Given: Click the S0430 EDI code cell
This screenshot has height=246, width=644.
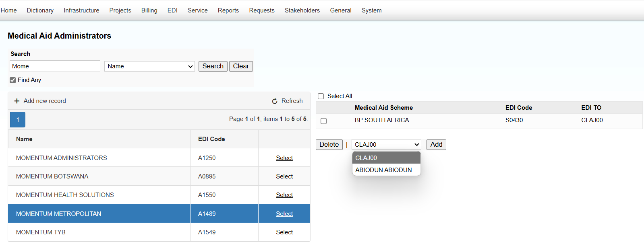Looking at the screenshot, I should [x=514, y=120].
